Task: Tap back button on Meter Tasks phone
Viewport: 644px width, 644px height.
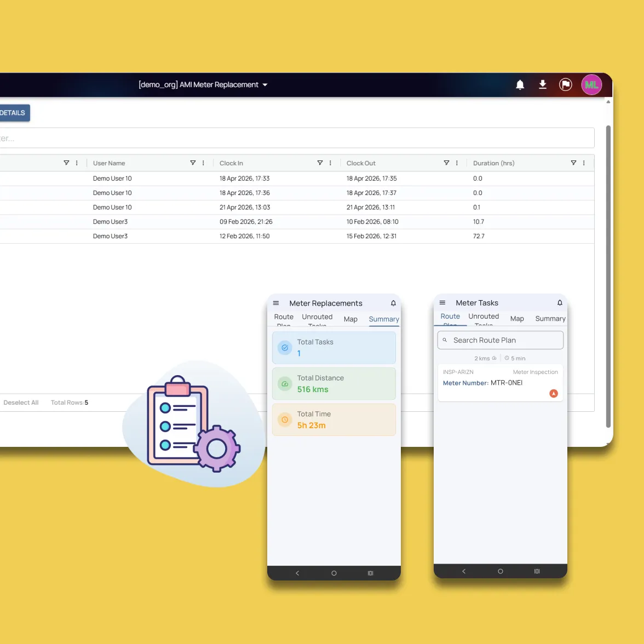Action: (464, 571)
